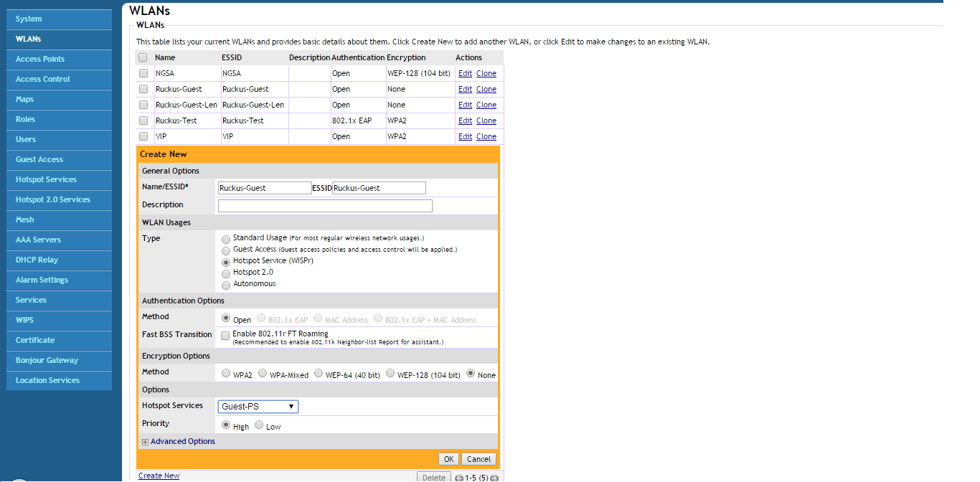Open Guest Access in the sidebar

tap(59, 159)
